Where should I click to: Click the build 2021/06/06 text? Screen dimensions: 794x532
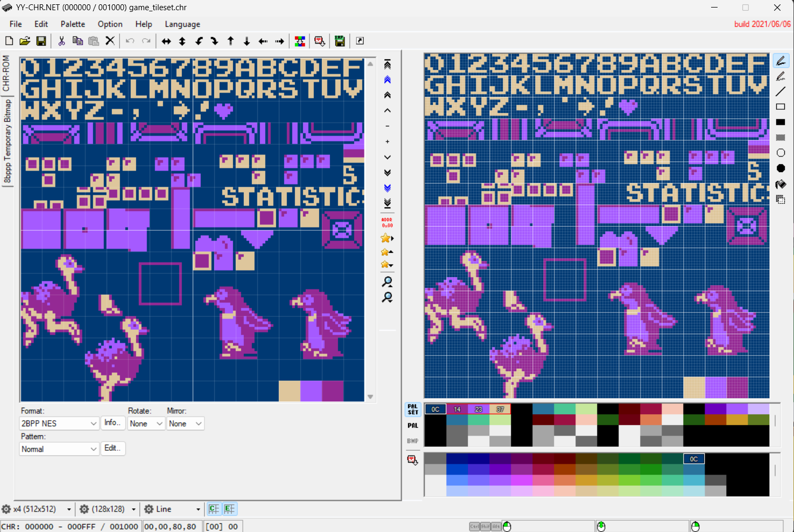762,24
